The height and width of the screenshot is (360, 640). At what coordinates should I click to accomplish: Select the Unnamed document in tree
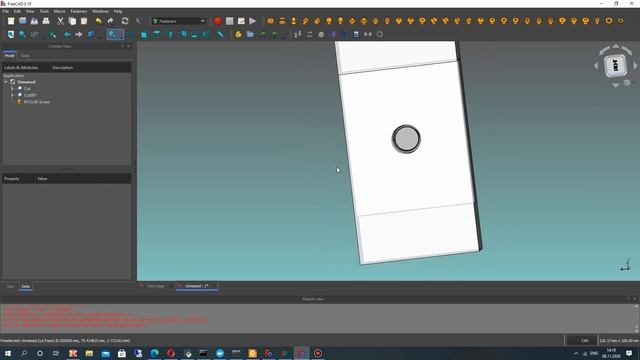(26, 82)
